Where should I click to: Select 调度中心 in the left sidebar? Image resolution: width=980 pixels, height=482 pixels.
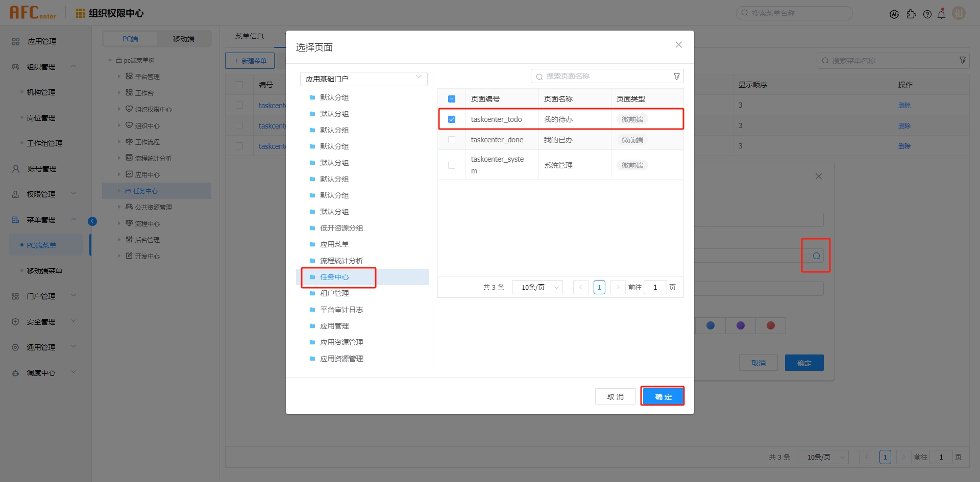[x=40, y=372]
